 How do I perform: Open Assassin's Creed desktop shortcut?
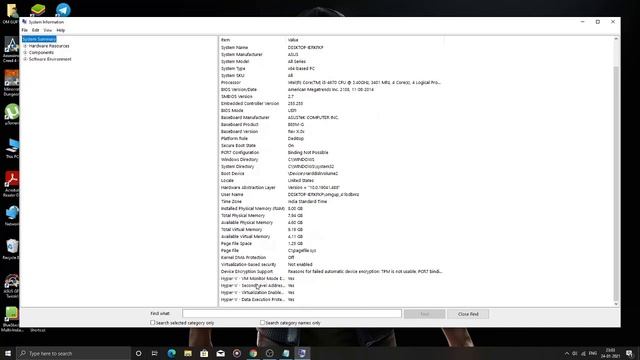click(x=11, y=49)
